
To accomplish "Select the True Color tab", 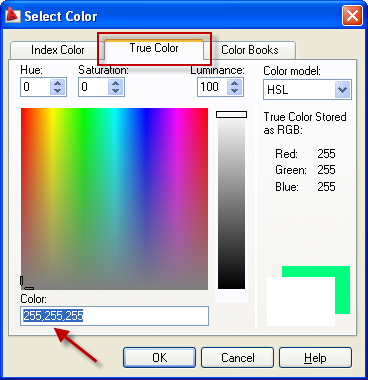I will tap(154, 49).
